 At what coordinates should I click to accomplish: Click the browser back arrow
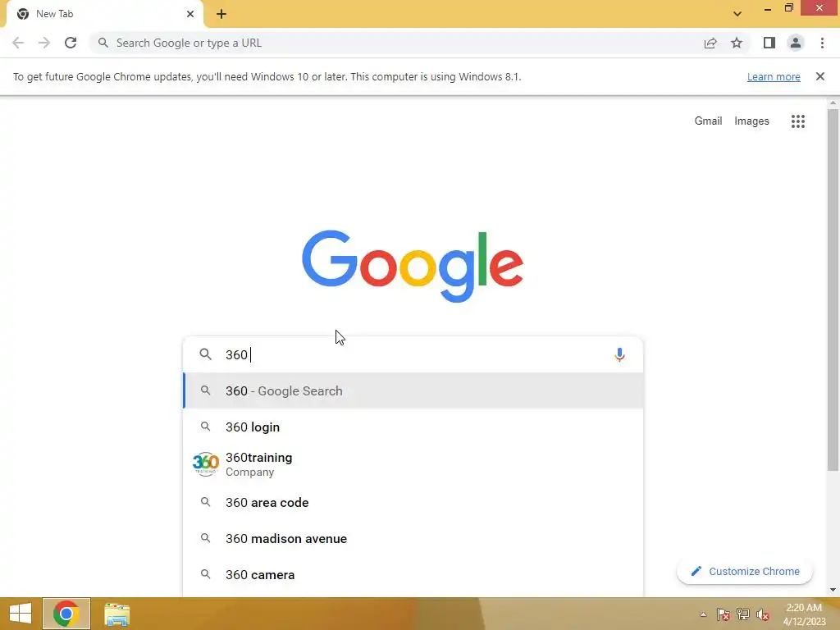click(x=18, y=43)
